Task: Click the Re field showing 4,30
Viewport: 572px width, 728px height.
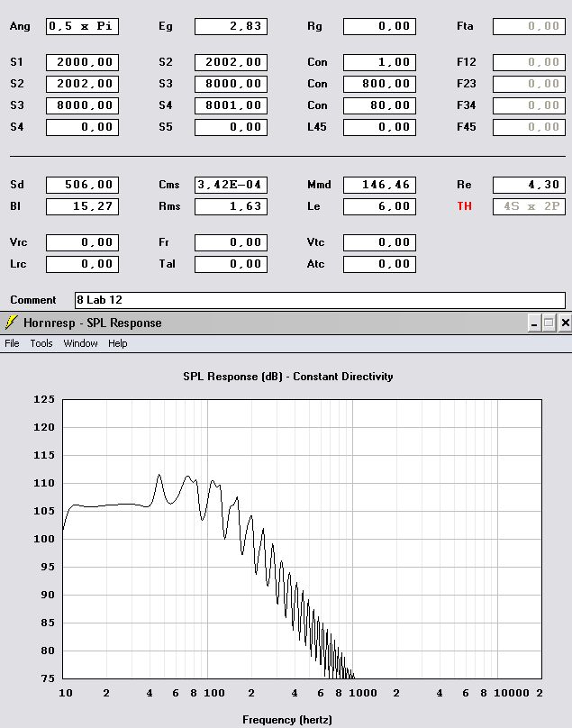Action: 529,185
